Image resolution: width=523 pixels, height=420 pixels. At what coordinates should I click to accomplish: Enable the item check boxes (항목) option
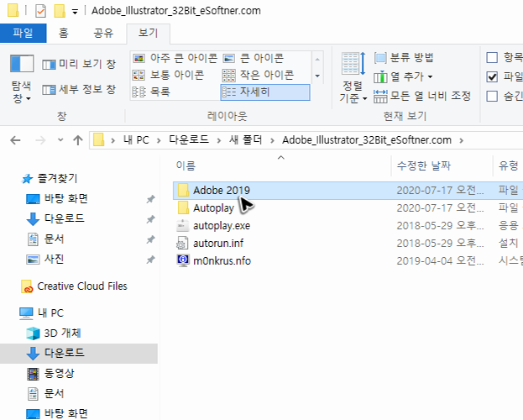click(492, 57)
